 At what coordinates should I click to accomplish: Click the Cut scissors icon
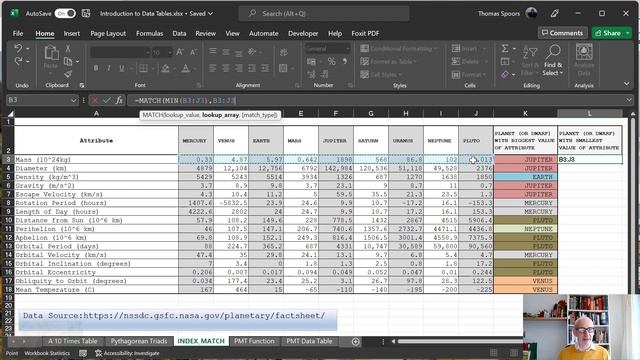pos(68,49)
